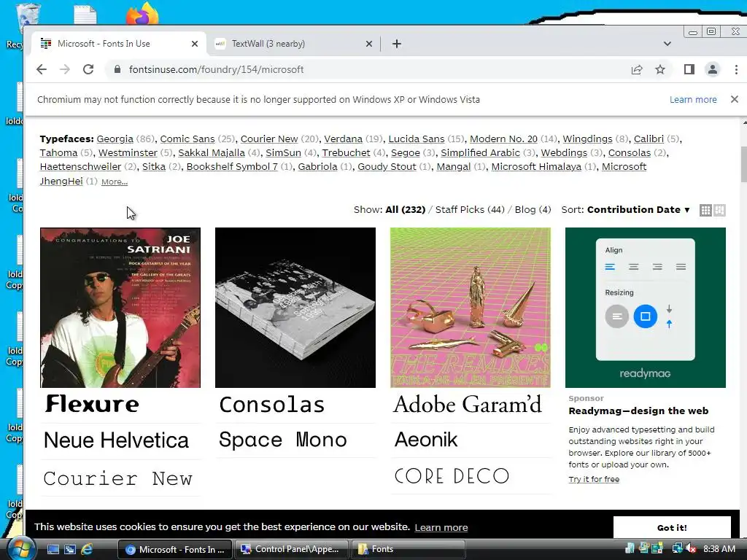Open the Calibri typeface link
747x560 pixels.
649,139
